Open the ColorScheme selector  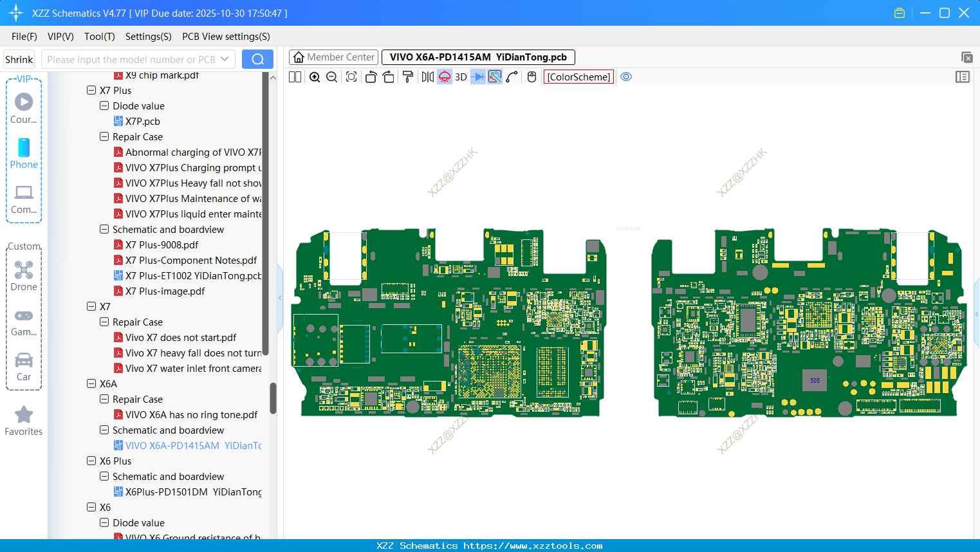(x=578, y=77)
